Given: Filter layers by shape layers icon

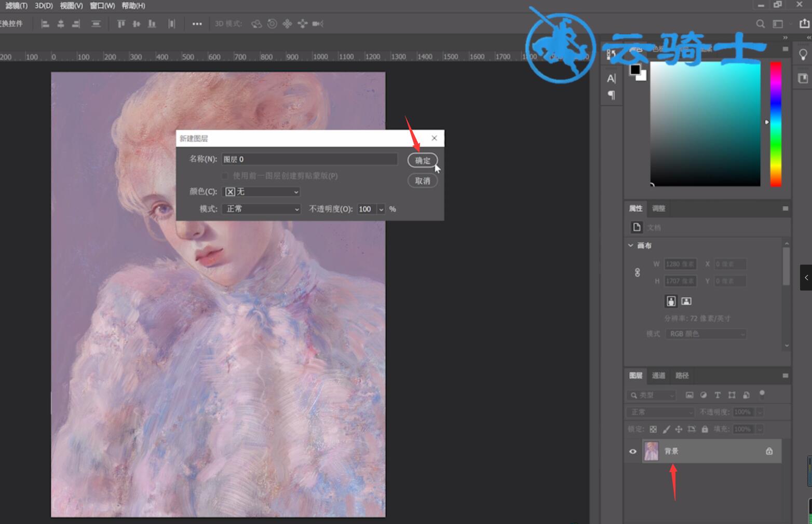Looking at the screenshot, I should point(732,395).
